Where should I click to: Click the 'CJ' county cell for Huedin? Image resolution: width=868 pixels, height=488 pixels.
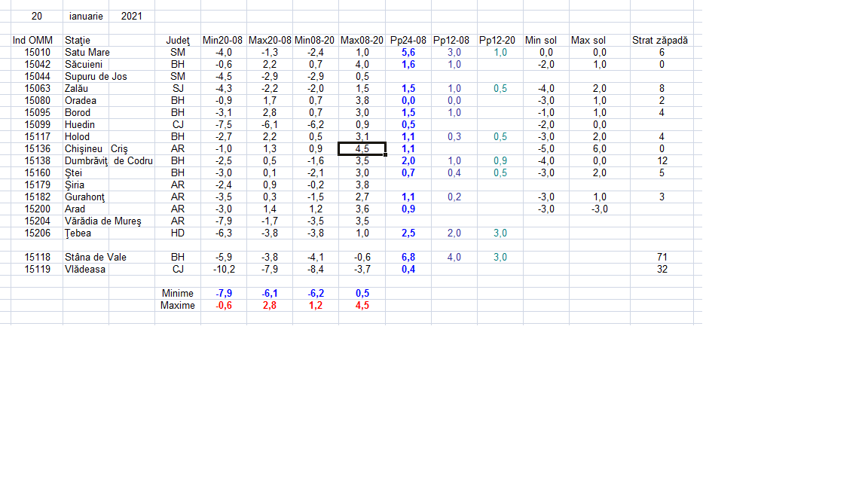click(x=178, y=125)
